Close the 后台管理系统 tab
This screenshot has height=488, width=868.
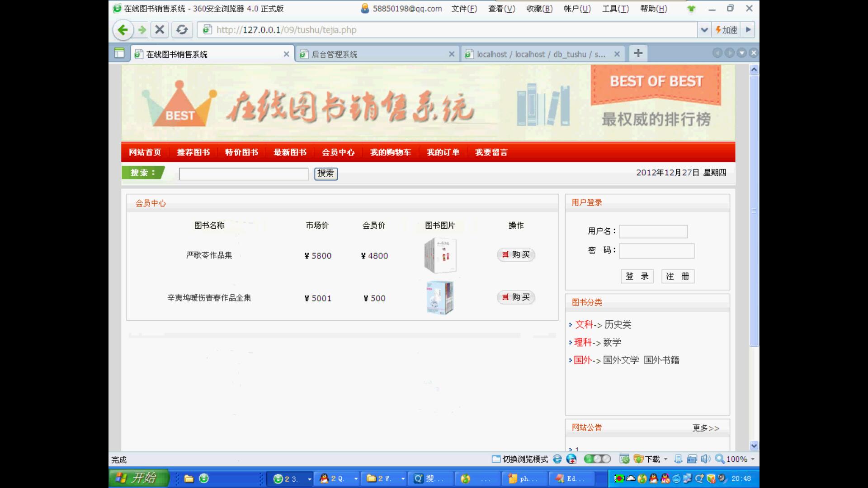[x=452, y=54]
